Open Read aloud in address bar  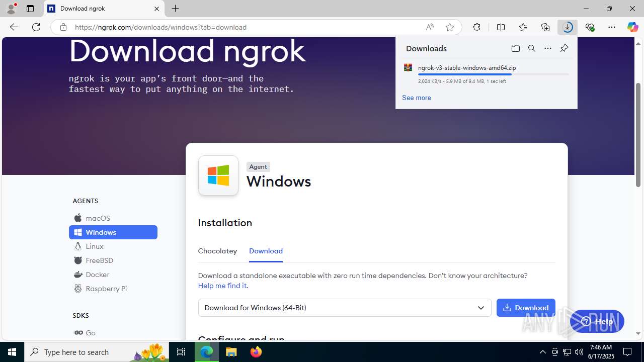[x=430, y=27]
